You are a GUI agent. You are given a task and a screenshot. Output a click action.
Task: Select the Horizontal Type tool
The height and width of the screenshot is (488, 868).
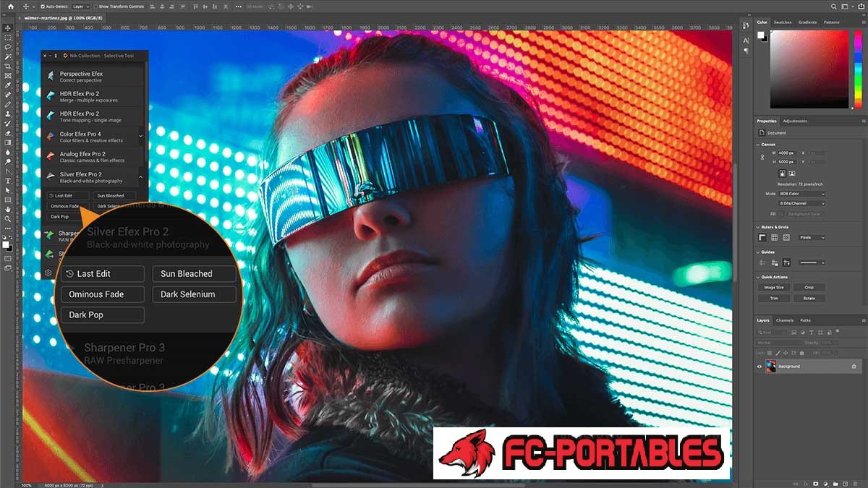tap(9, 181)
